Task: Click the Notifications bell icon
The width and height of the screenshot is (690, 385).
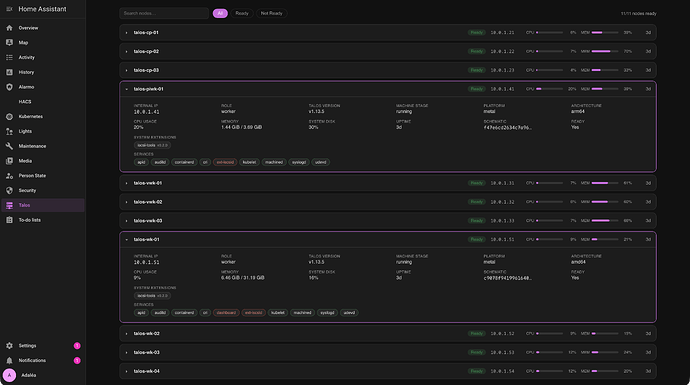Action: tap(9, 360)
